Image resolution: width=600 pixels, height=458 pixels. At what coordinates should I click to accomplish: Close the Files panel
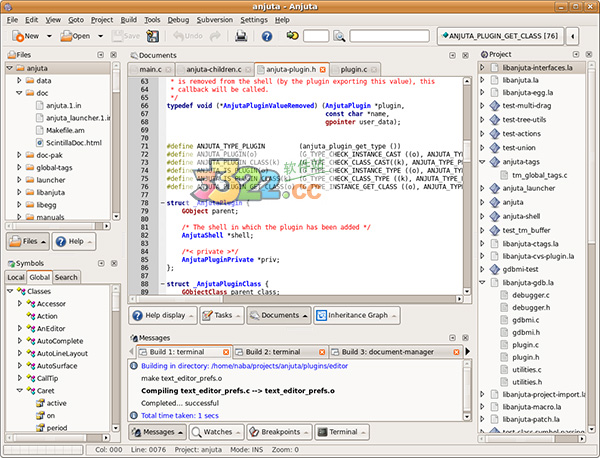[x=114, y=55]
